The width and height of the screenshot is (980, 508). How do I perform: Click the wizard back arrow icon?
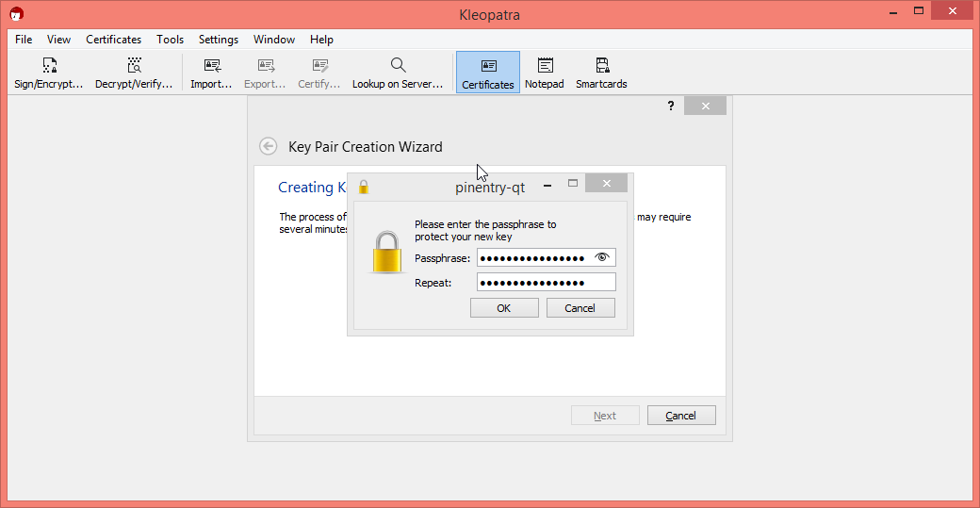tap(269, 146)
